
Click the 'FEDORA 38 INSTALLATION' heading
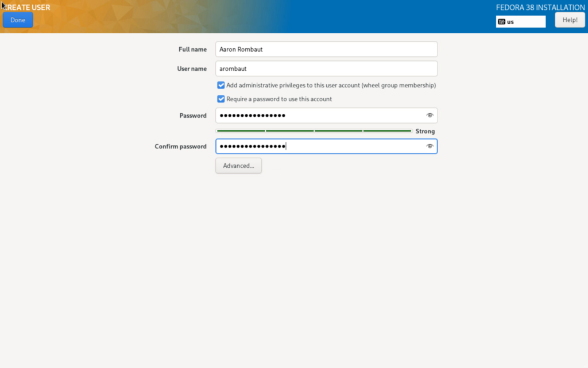point(540,7)
